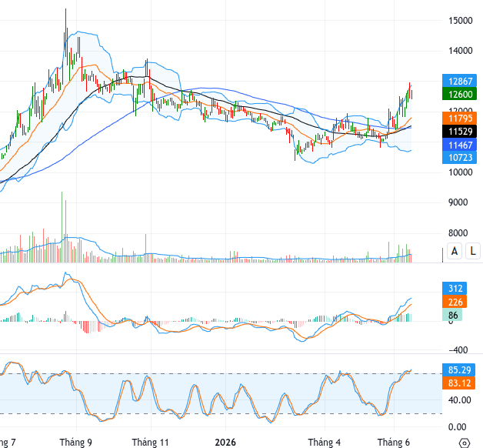Click the Tháng 11 time axis label
Image resolution: width=483 pixels, height=448 pixels.
coord(150,443)
